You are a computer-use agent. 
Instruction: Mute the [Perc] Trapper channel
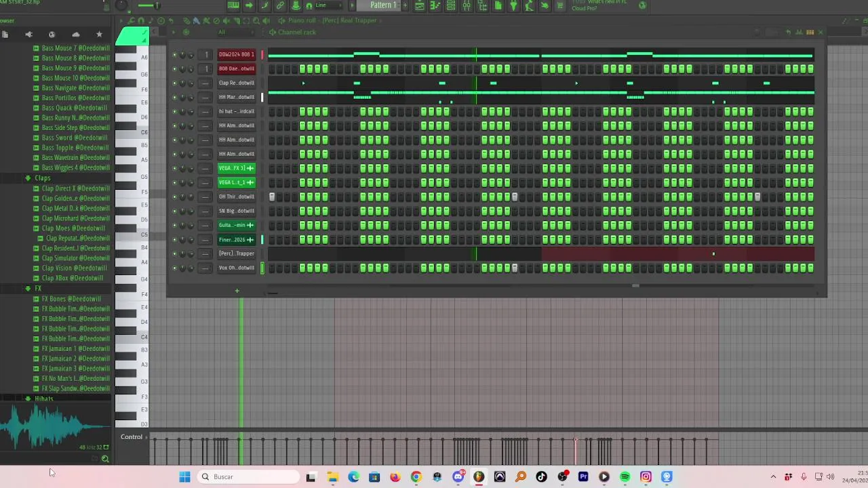tap(174, 253)
